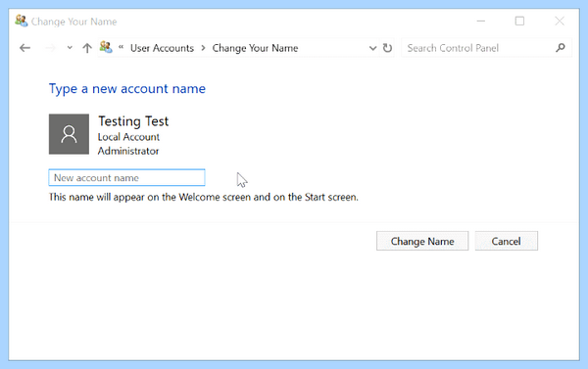This screenshot has height=369, width=588.
Task: Click the 'Type a new account name' heading
Action: point(127,89)
